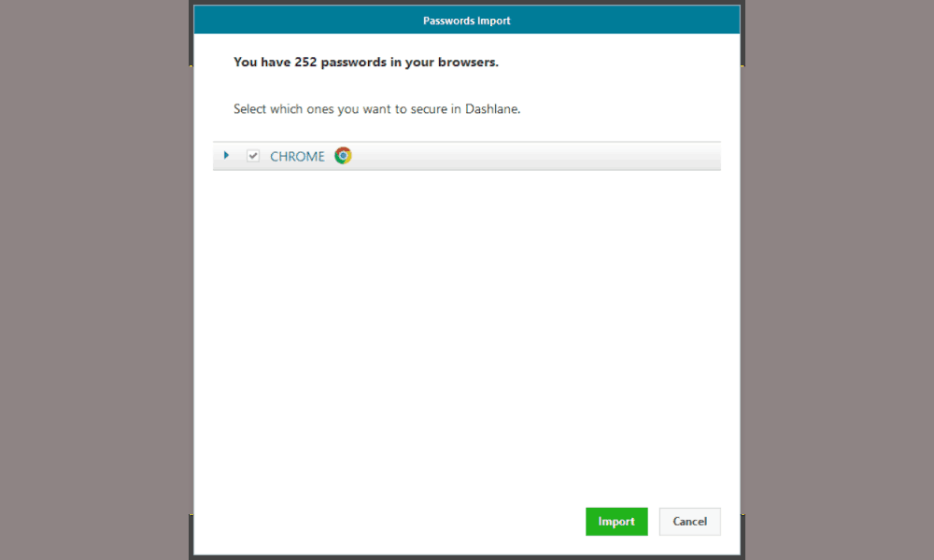Click the number 252 in the heading
Viewport: 934px width, 560px height.
(305, 62)
